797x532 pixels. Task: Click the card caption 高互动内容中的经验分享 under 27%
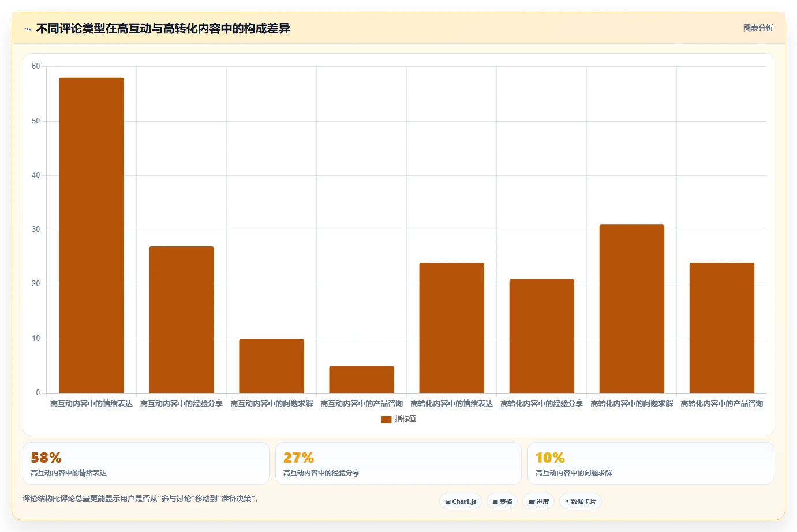[x=321, y=473]
